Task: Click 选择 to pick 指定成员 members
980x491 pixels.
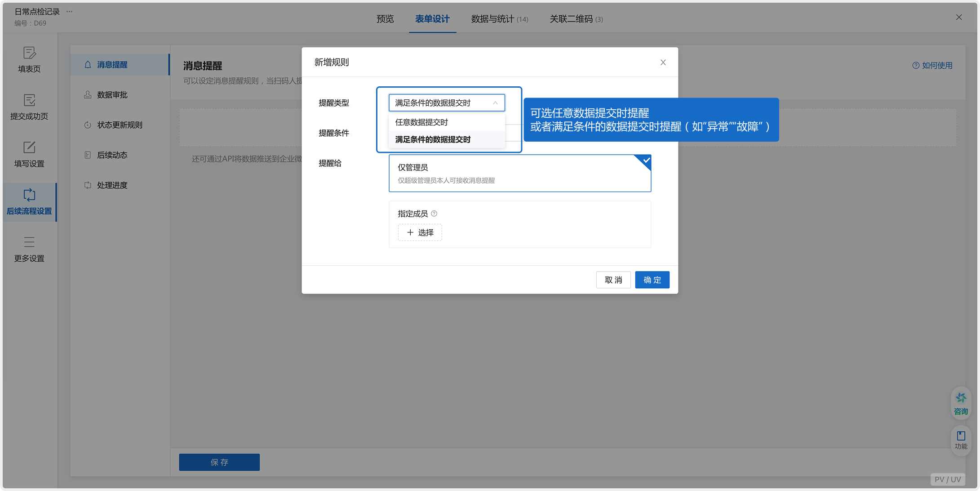Action: tap(419, 232)
